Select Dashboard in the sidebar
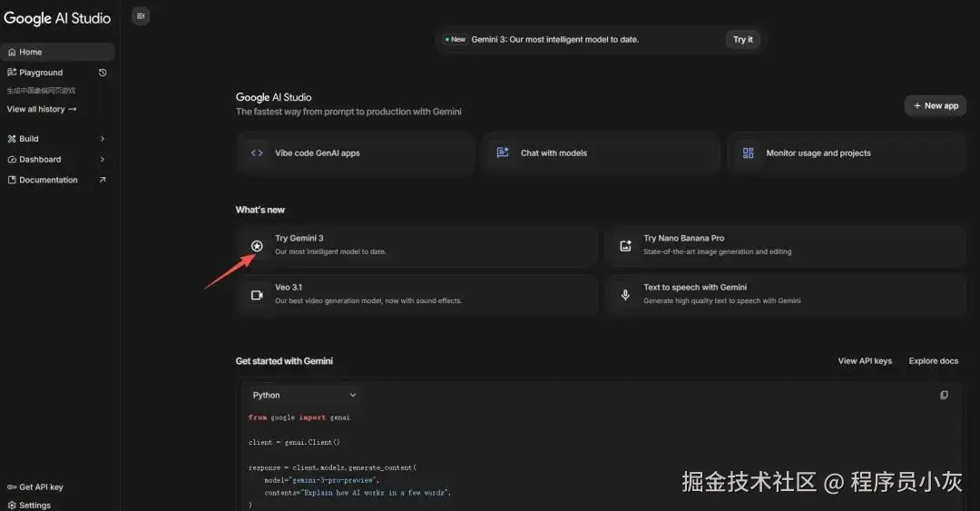The height and width of the screenshot is (511, 980). (40, 160)
